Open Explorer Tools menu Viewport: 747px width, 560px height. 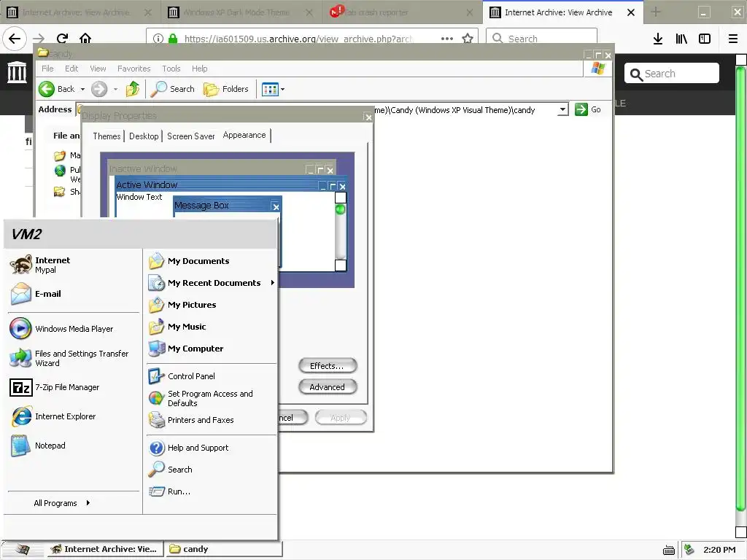171,69
